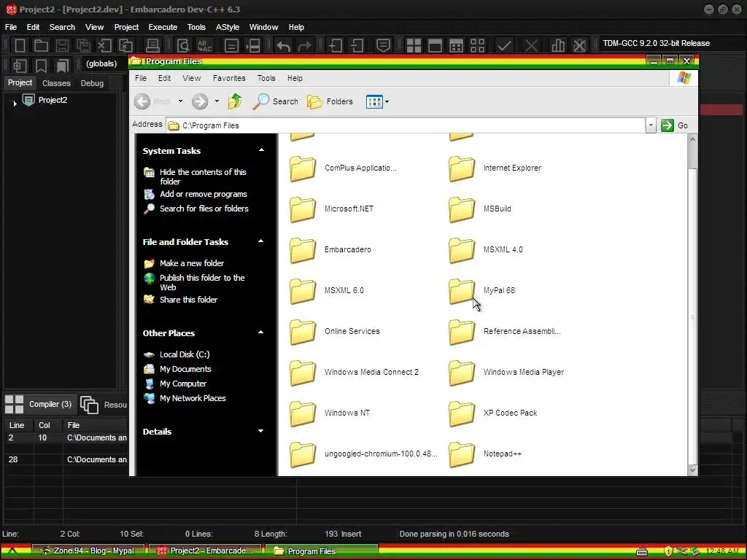Select the XP Codec Pack folder
This screenshot has height=560, width=747.
(493, 413)
